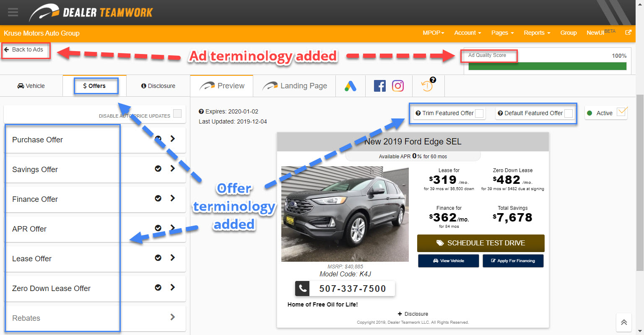Screen dimensions: 644x335
Task: Open the Reports dropdown menu
Action: point(537,33)
